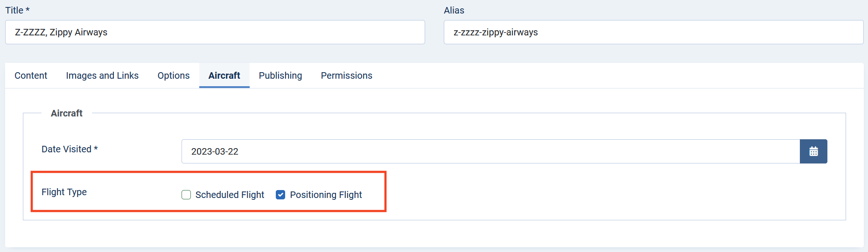
Task: Switch to the Publishing tab
Action: (280, 75)
